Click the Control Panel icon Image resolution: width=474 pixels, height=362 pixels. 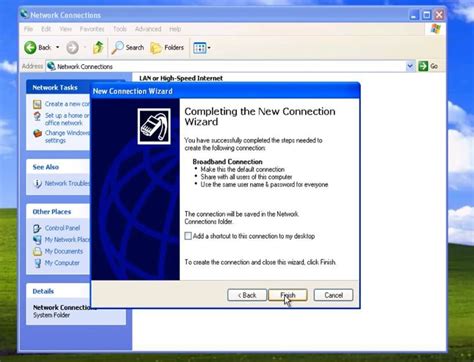tap(37, 228)
